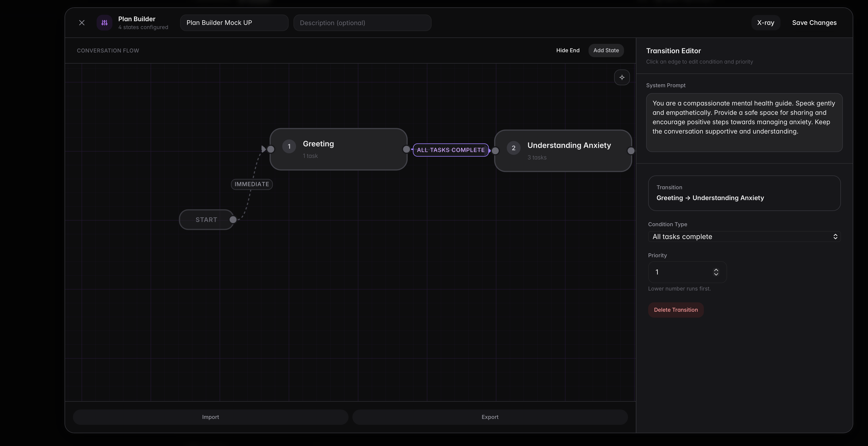Screen dimensions: 868x446
Task: Click Delete Transition
Action: point(676,309)
